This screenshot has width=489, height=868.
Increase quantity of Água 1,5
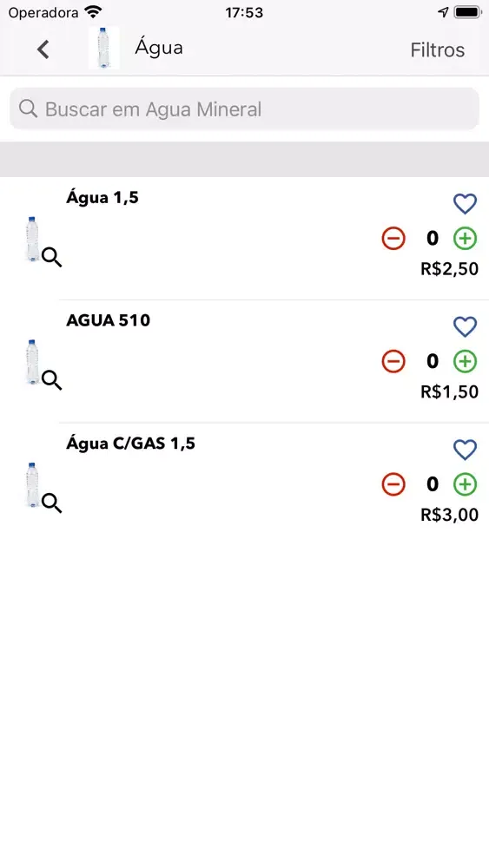[x=465, y=239]
